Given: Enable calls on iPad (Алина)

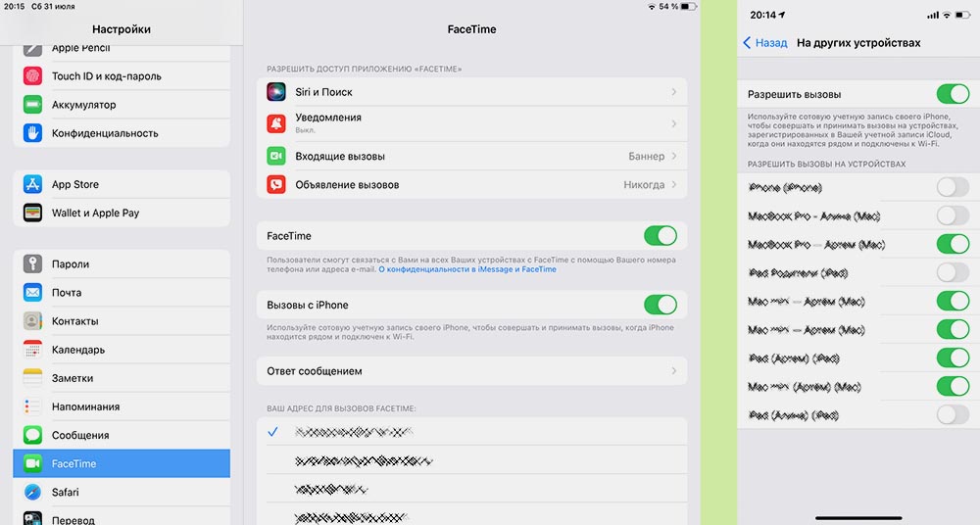Looking at the screenshot, I should pos(954,414).
